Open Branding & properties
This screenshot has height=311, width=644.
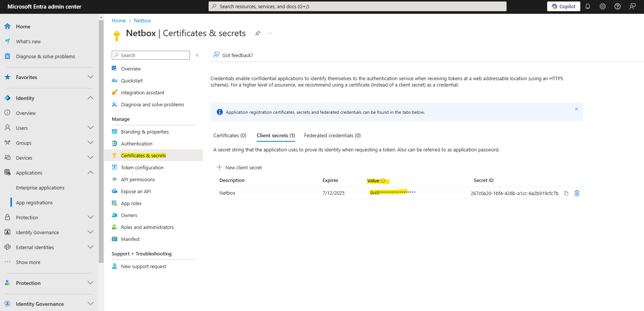[145, 132]
